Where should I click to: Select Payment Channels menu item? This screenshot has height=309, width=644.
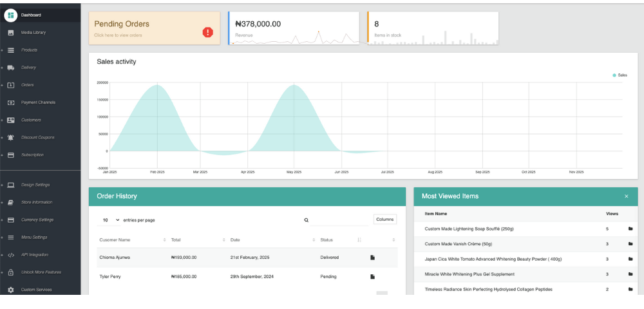pos(38,102)
